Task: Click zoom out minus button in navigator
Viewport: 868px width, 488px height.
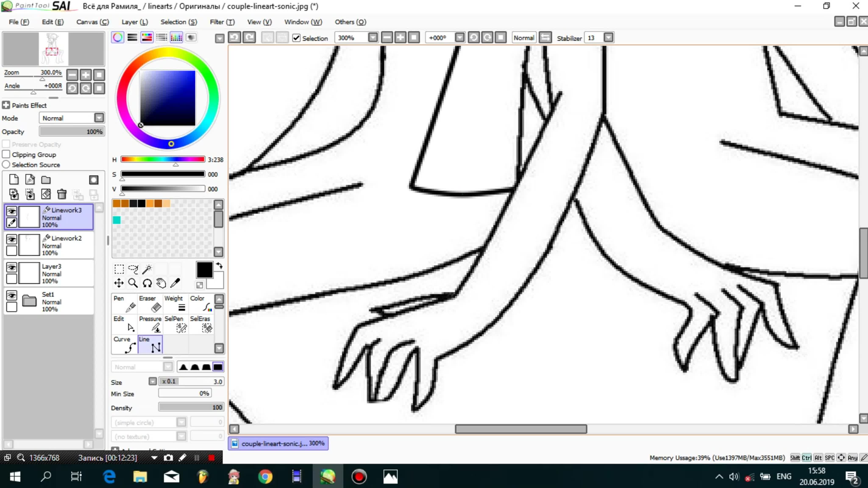Action: 72,75
